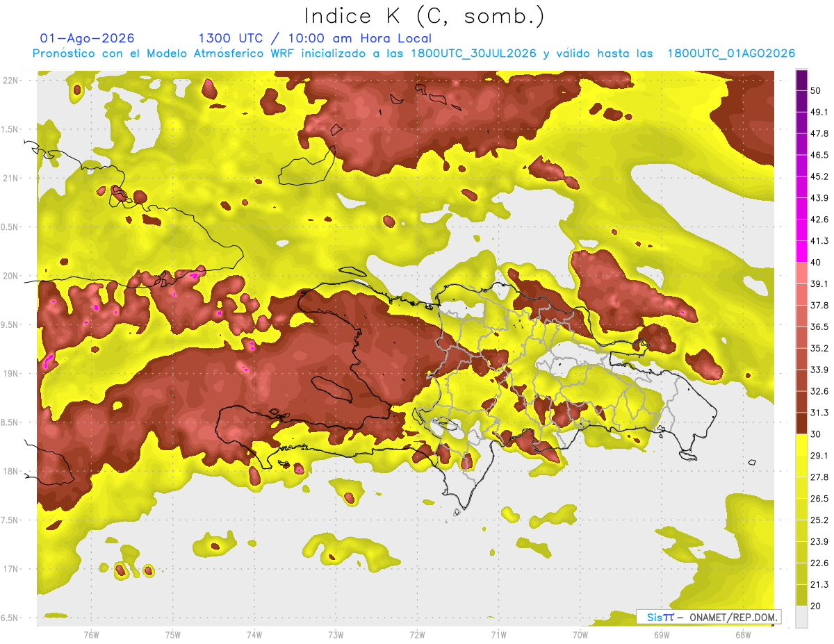The width and height of the screenshot is (834, 644).
Task: Click legend value "25.2"
Action: pyautogui.click(x=819, y=520)
